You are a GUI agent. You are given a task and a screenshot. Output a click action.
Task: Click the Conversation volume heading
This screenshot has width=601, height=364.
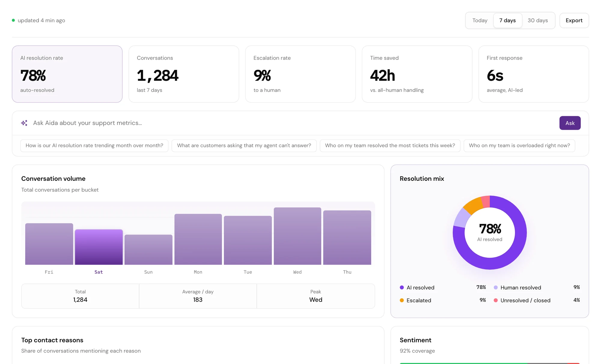click(x=53, y=179)
